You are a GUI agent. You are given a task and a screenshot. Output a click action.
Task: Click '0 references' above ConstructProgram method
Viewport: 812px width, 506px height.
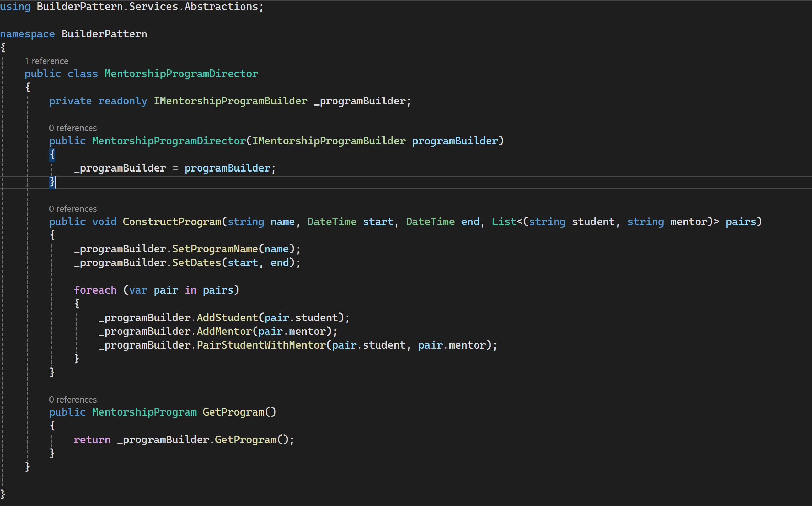click(73, 209)
